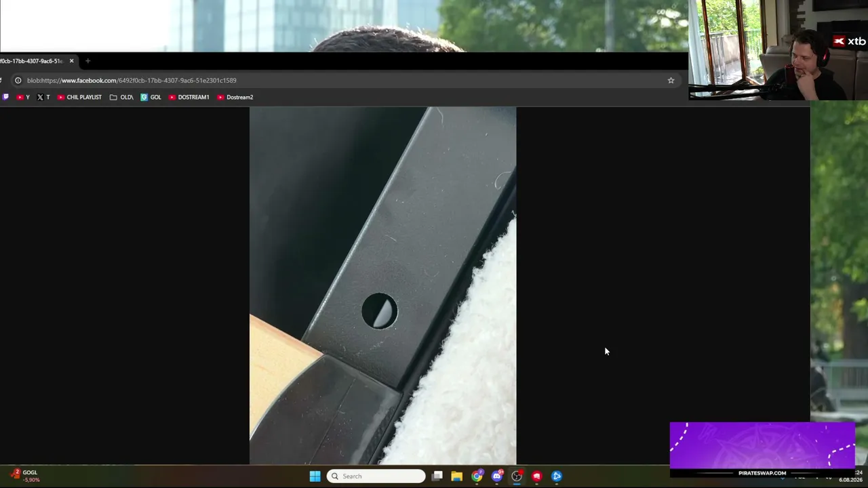Viewport: 868px width, 488px height.
Task: Open the X bookmark labeled T
Action: [x=43, y=97]
